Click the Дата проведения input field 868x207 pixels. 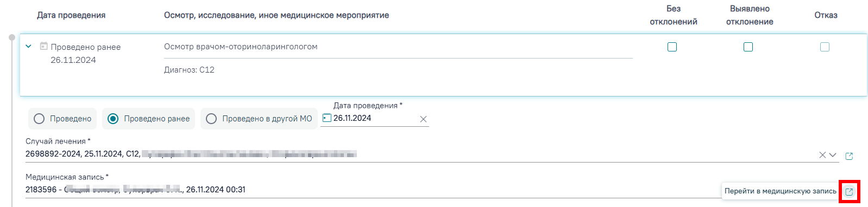pos(375,118)
